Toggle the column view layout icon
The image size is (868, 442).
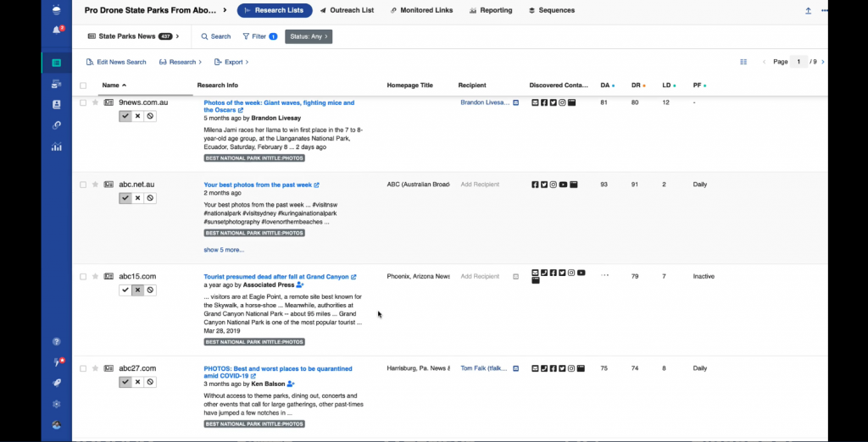743,62
